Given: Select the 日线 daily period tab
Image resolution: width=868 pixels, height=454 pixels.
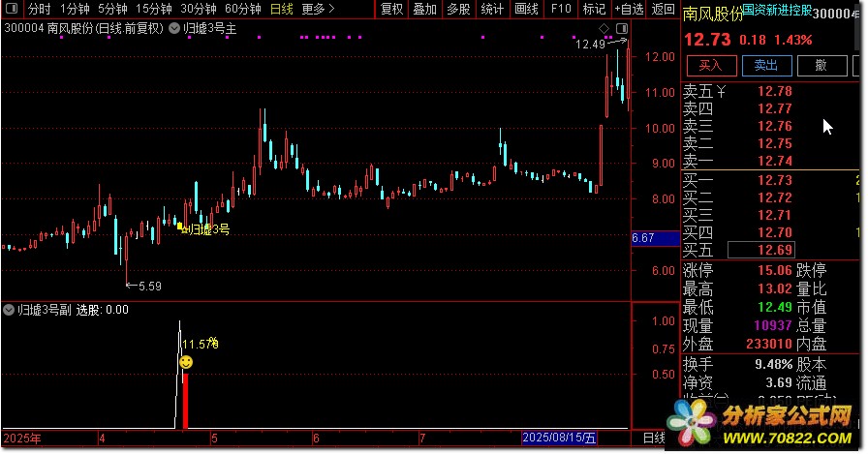Looking at the screenshot, I should (x=282, y=9).
